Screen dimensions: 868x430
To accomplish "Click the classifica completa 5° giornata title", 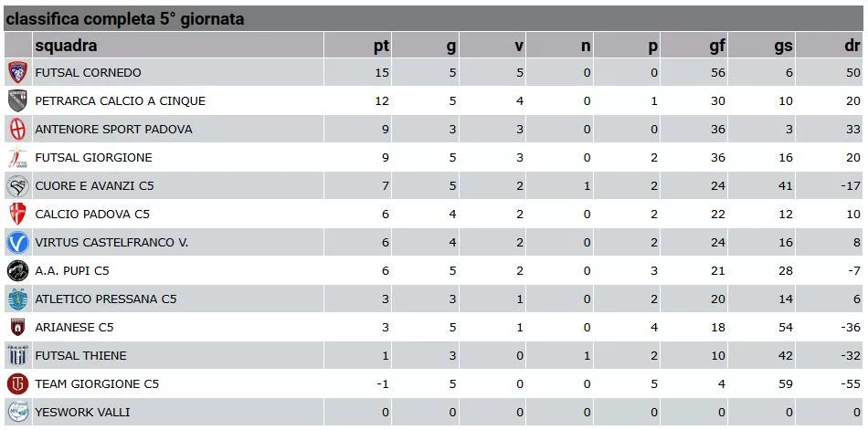I will coord(125,19).
